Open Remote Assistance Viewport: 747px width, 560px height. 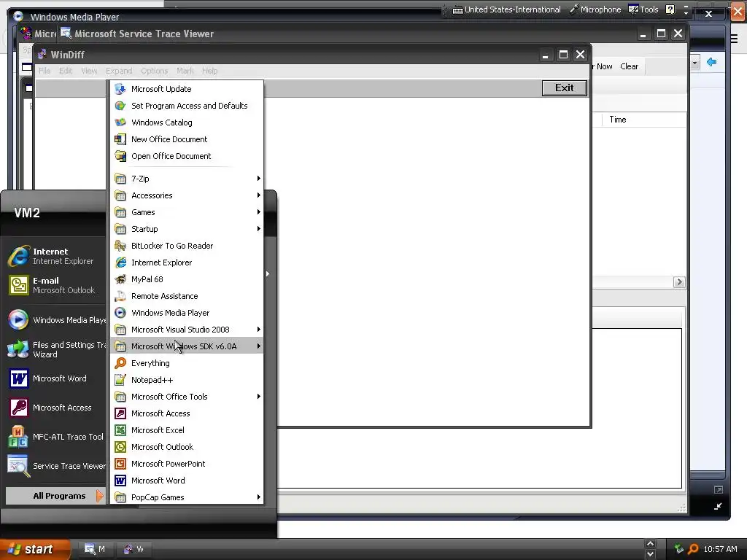(x=187, y=296)
